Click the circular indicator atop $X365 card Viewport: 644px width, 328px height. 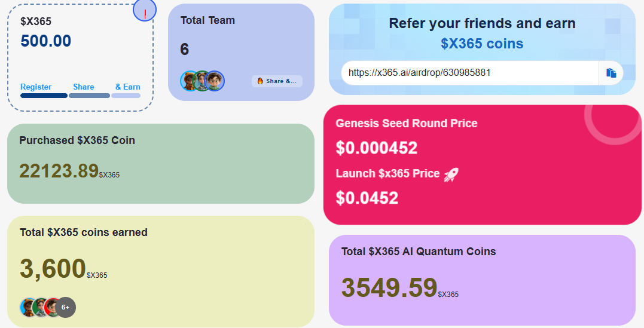[145, 10]
